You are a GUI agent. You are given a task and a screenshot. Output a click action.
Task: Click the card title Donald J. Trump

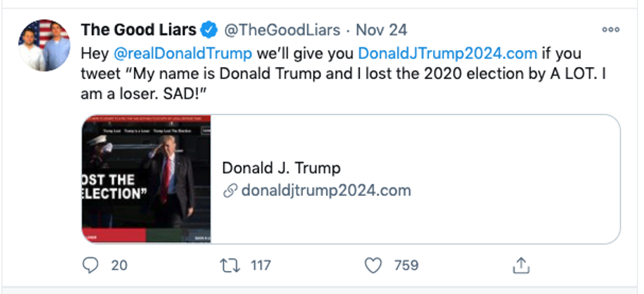(281, 168)
